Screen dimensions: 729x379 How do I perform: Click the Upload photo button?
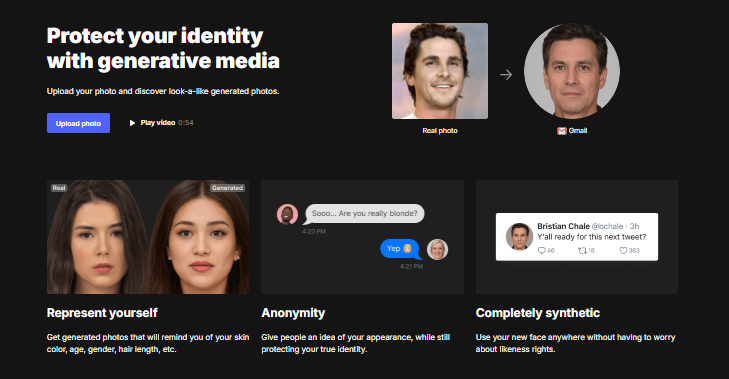pyautogui.click(x=78, y=123)
